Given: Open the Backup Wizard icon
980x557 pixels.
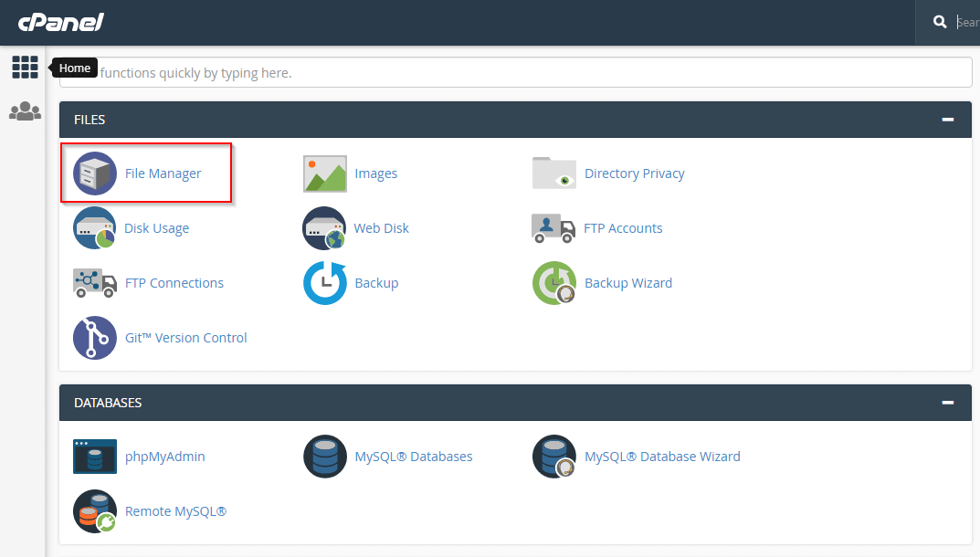Looking at the screenshot, I should coord(554,283).
